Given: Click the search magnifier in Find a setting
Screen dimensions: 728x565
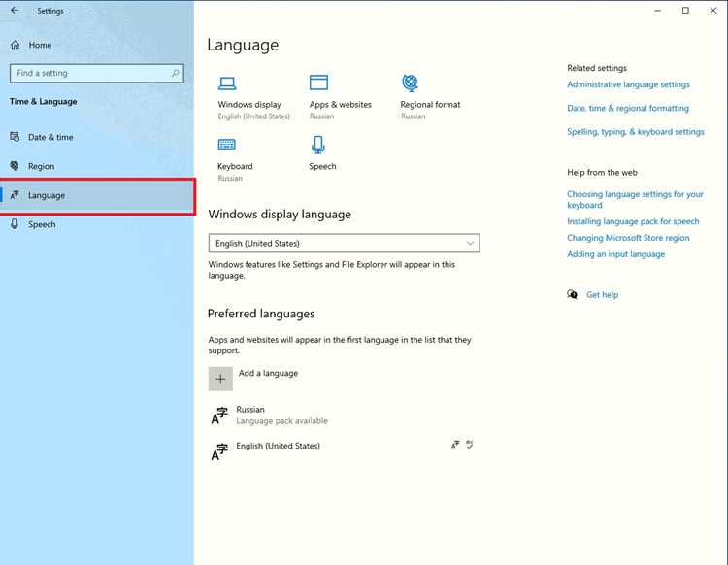Looking at the screenshot, I should tap(175, 74).
